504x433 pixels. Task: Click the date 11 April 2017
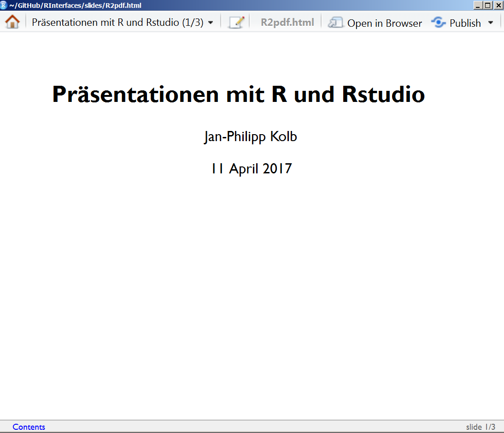tap(252, 169)
